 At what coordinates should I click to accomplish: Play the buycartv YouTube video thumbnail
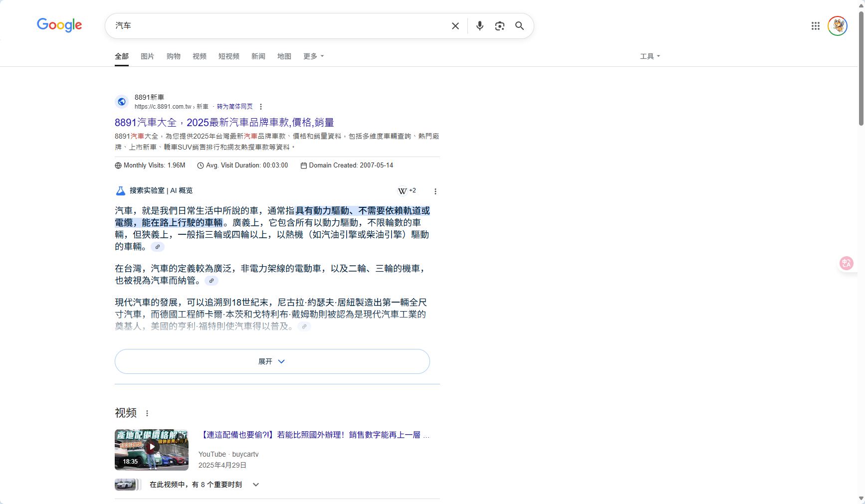[x=151, y=447]
